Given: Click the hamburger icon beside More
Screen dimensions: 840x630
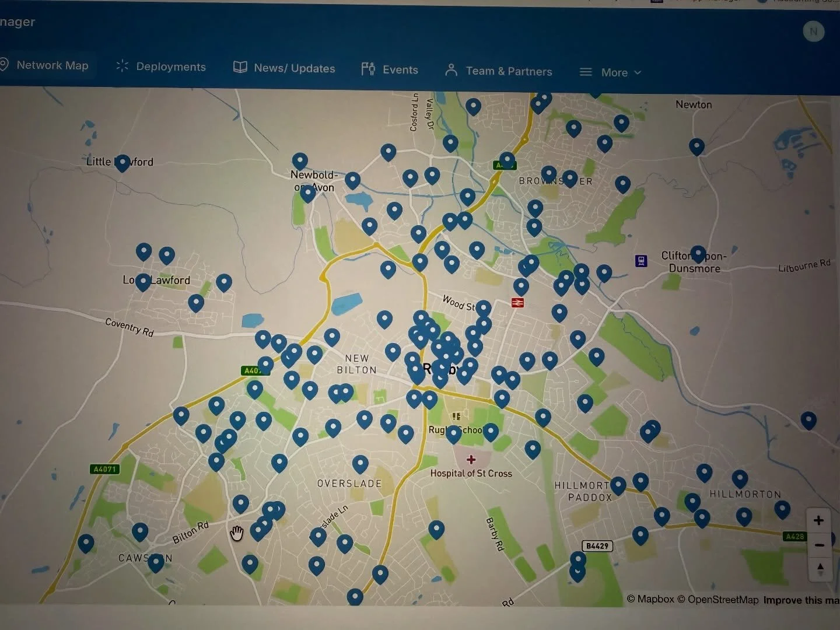Looking at the screenshot, I should [585, 72].
